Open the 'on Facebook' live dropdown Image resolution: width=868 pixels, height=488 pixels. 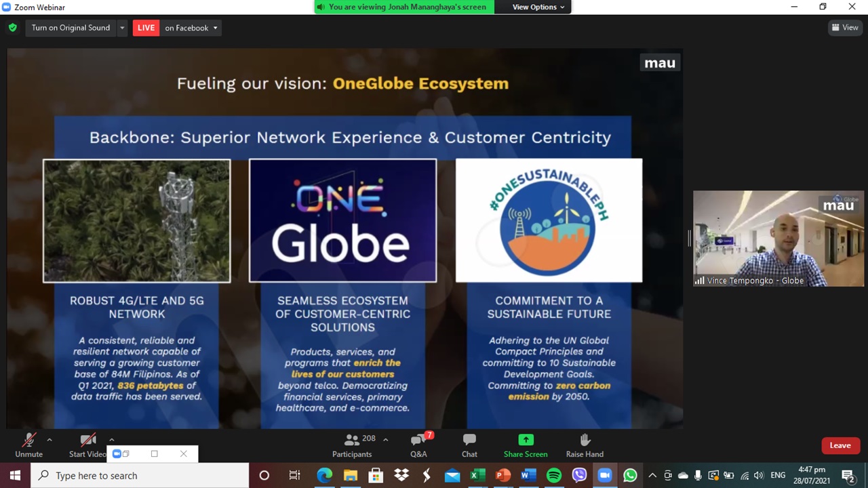tap(191, 28)
